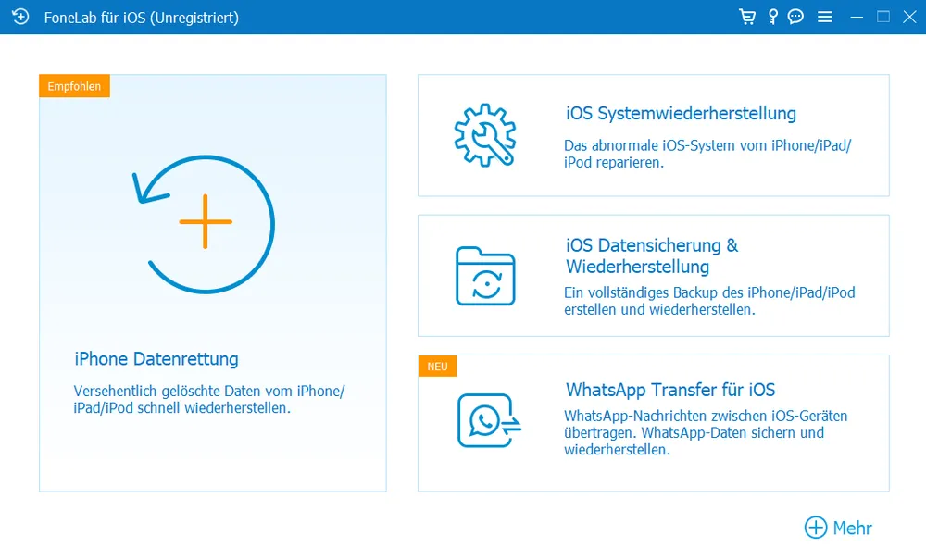The height and width of the screenshot is (560, 926).
Task: Minimize the FoneLab window
Action: [x=857, y=17]
